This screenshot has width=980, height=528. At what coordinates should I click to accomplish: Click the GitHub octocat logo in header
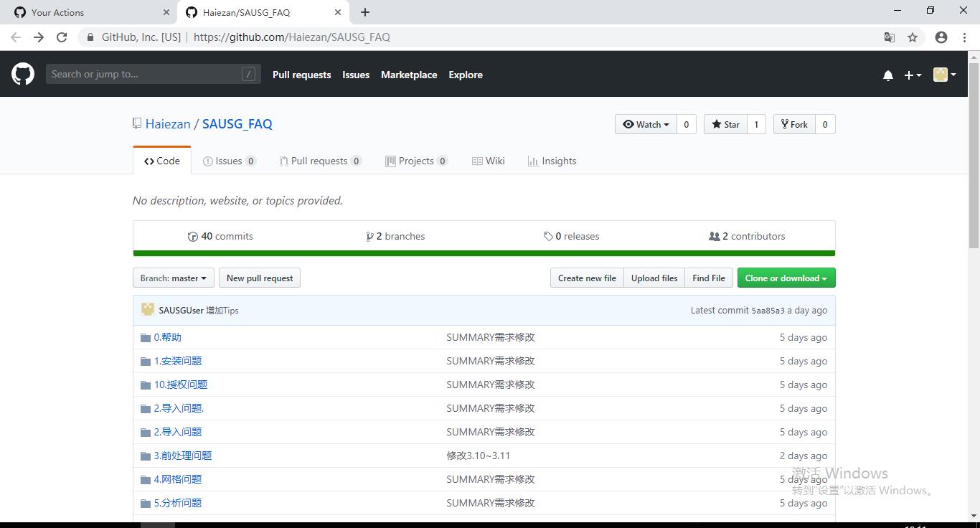(x=23, y=74)
